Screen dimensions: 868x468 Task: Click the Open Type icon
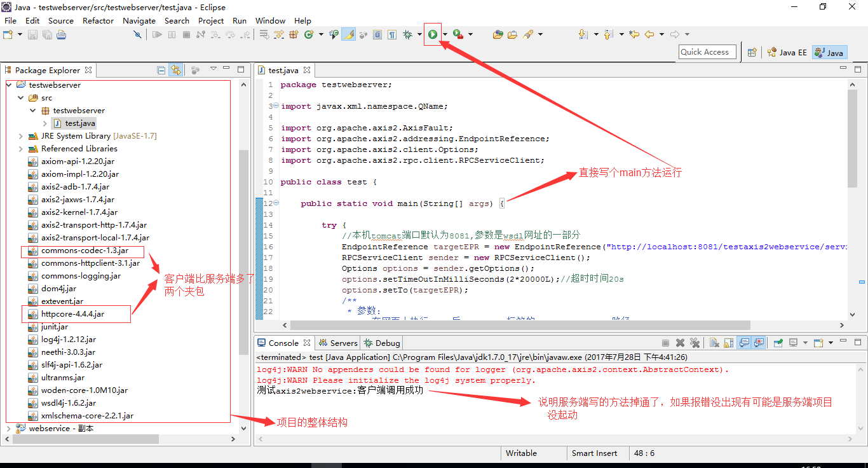tap(498, 34)
